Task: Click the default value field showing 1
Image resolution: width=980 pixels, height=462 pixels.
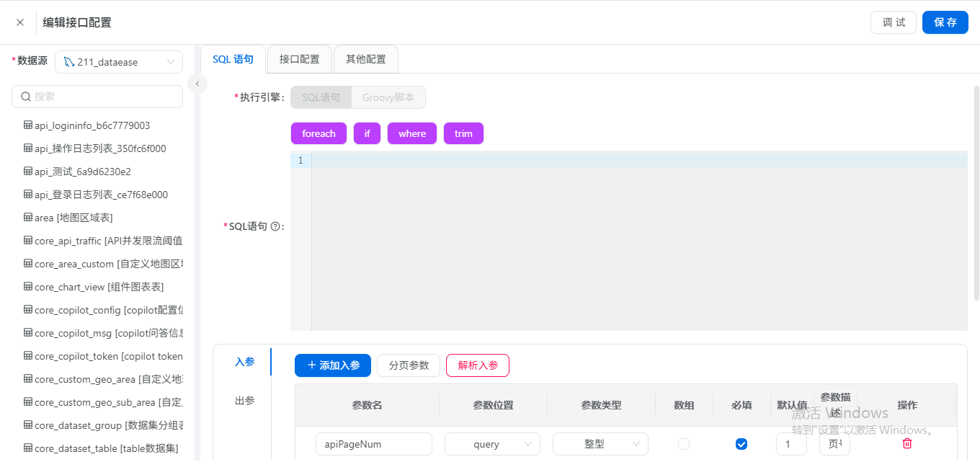Action: pyautogui.click(x=791, y=444)
